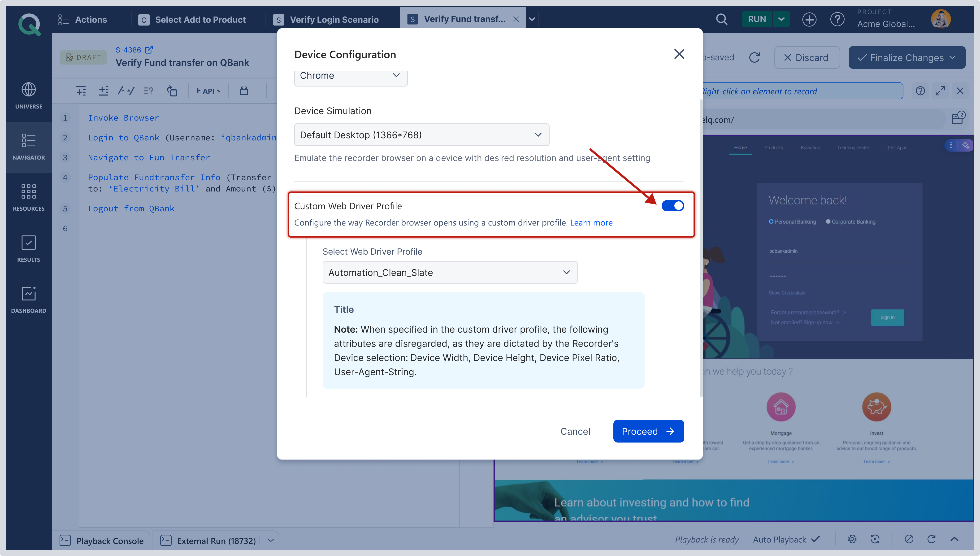Open the RUN options dropdown arrow
980x556 pixels.
pyautogui.click(x=781, y=19)
